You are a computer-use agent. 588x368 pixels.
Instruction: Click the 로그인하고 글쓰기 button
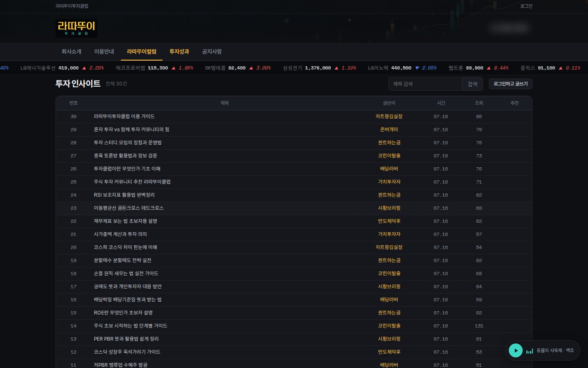pos(510,84)
